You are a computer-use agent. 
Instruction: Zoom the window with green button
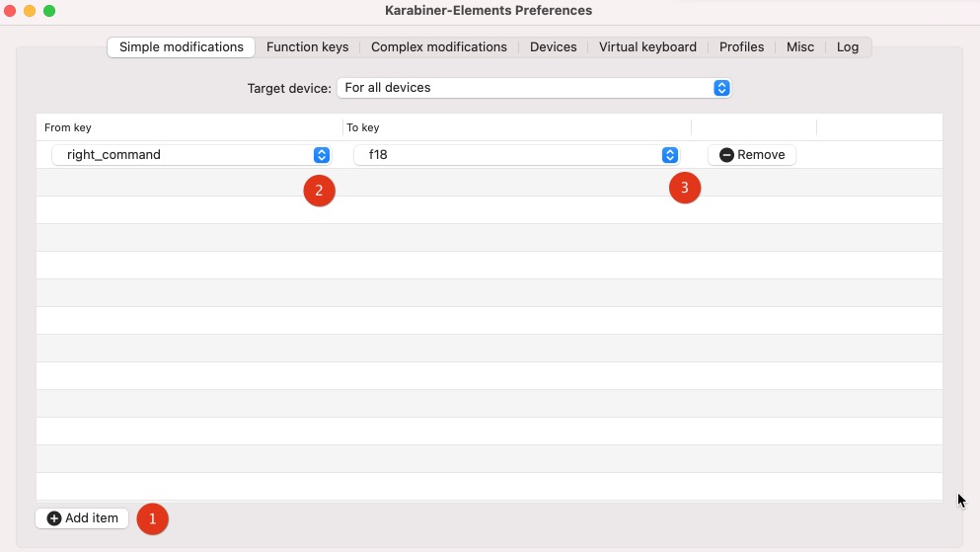pos(49,11)
